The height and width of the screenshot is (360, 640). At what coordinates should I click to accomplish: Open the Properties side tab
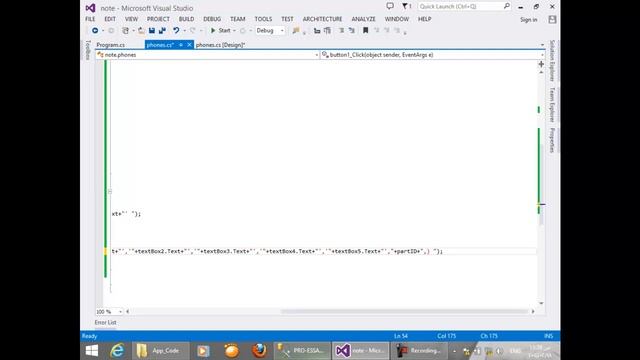tap(552, 140)
